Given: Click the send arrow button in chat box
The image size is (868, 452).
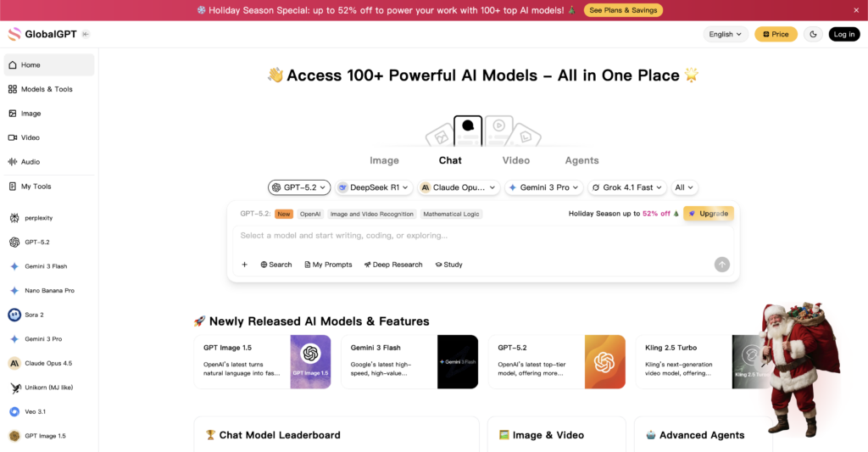Looking at the screenshot, I should [x=721, y=265].
